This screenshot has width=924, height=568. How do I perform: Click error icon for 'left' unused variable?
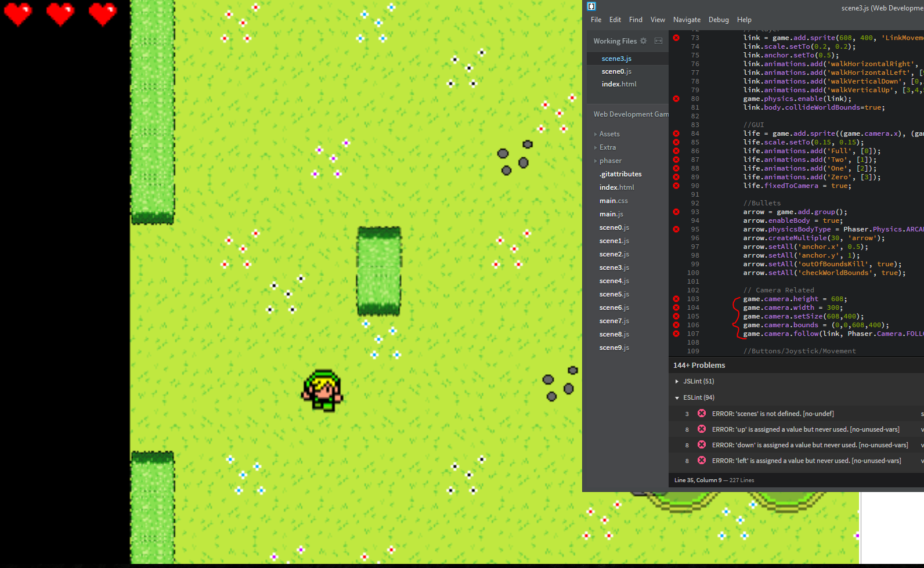(x=702, y=460)
